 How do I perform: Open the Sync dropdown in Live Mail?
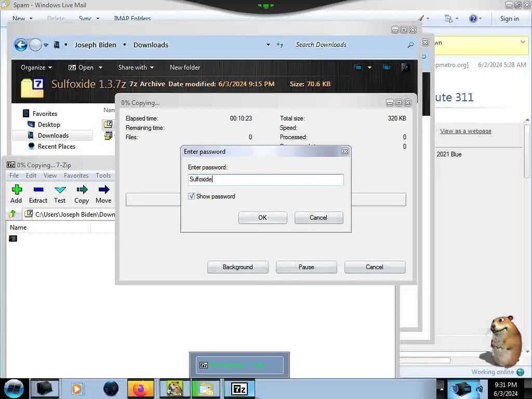[x=89, y=18]
